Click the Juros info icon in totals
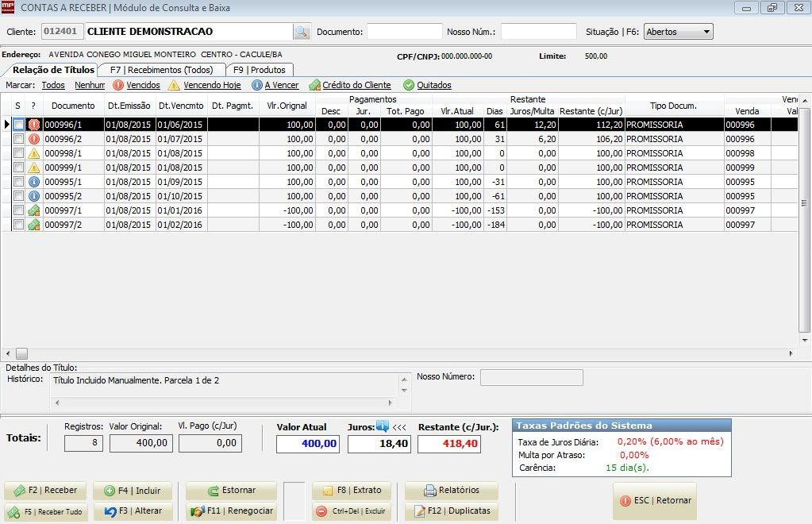This screenshot has height=524, width=812. [383, 426]
